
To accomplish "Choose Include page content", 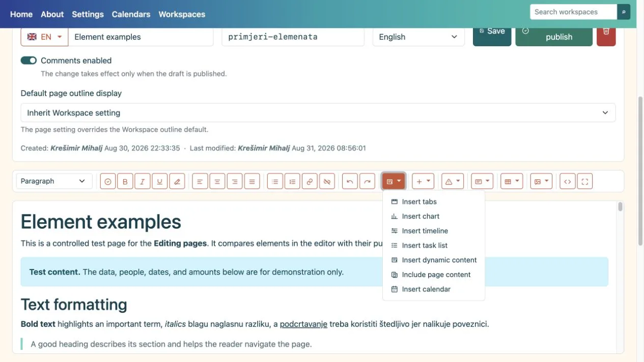I will coord(434,275).
